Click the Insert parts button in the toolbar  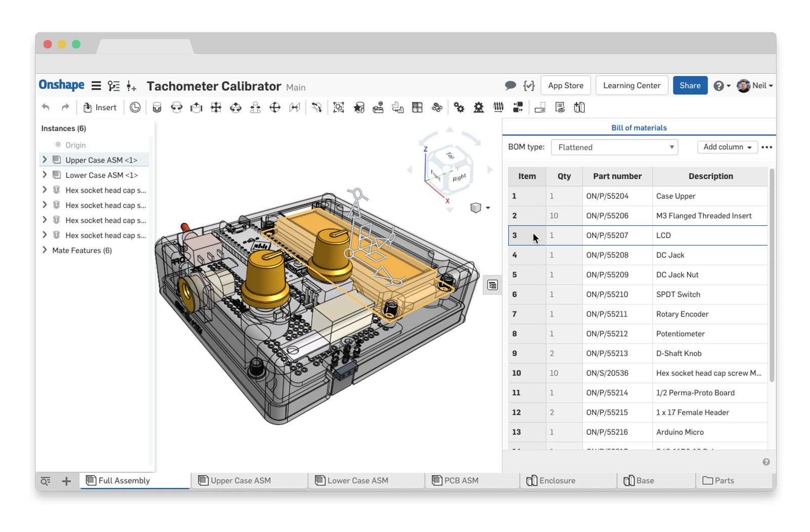pos(100,107)
